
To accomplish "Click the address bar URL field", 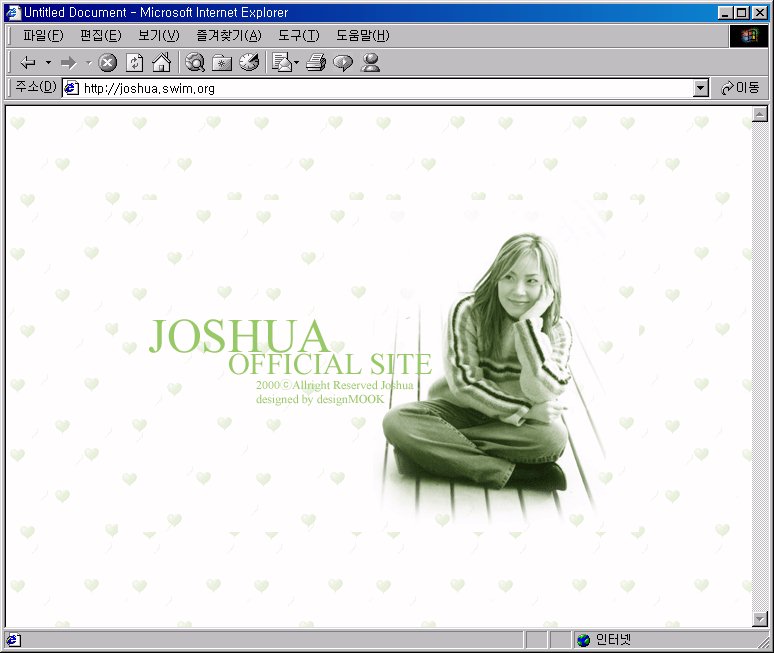I will [380, 88].
